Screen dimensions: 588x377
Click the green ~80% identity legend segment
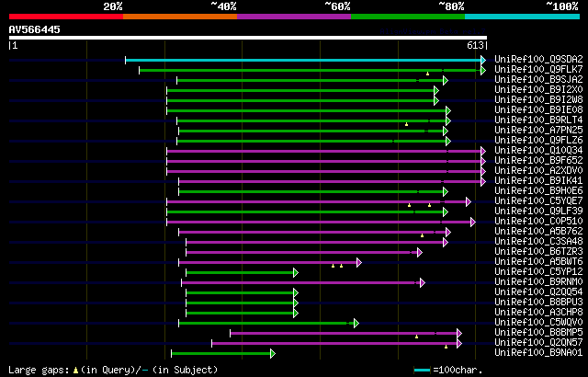(x=408, y=17)
